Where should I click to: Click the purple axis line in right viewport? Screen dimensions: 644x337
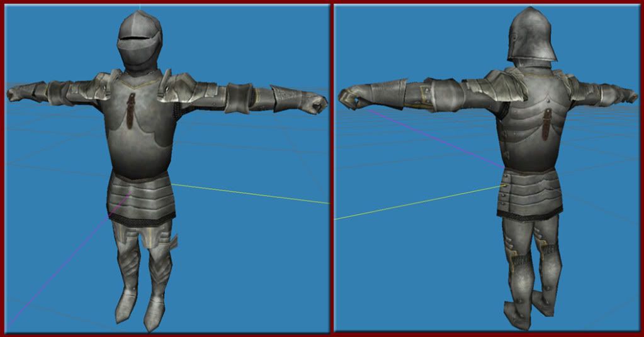pos(428,135)
